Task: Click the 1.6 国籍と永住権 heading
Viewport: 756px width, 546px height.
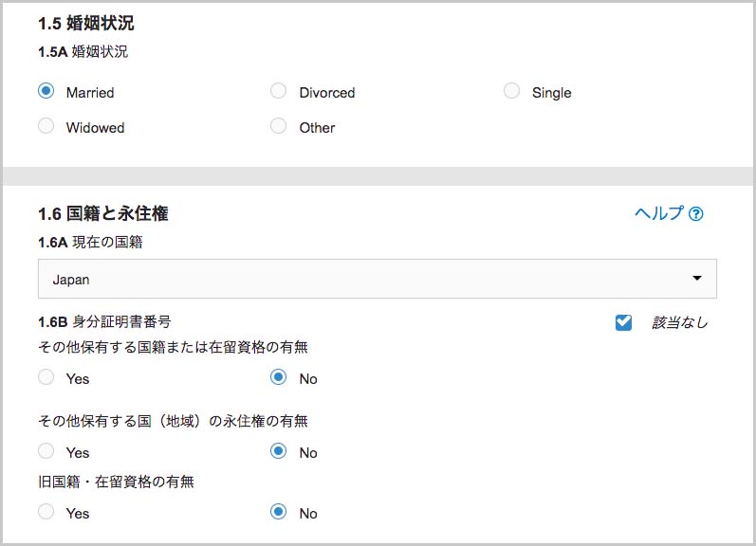Action: 103,213
